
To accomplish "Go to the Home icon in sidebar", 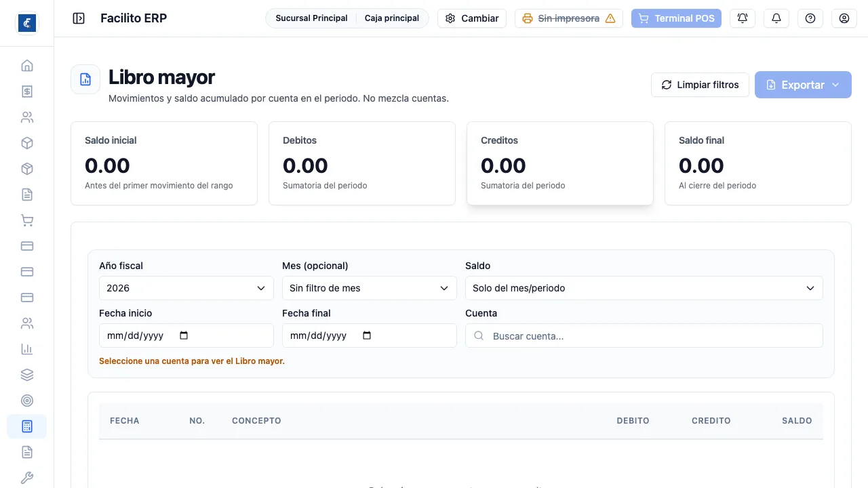I will pyautogui.click(x=27, y=66).
